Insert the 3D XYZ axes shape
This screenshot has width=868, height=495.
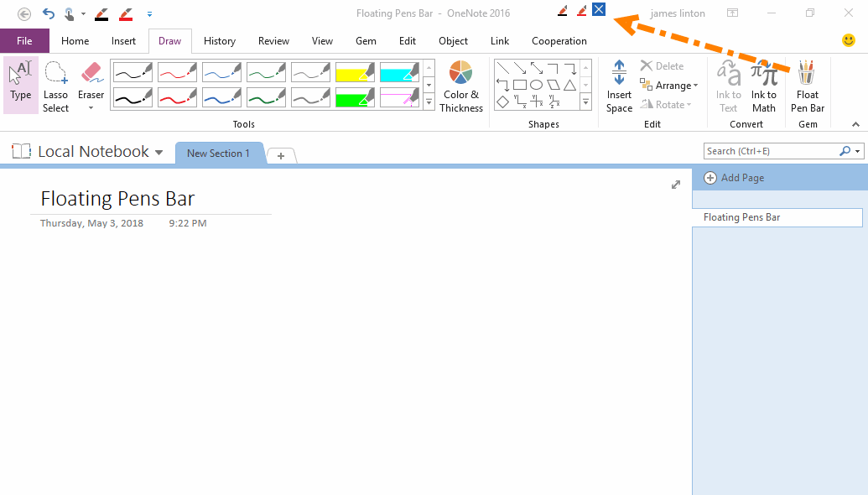click(x=554, y=102)
